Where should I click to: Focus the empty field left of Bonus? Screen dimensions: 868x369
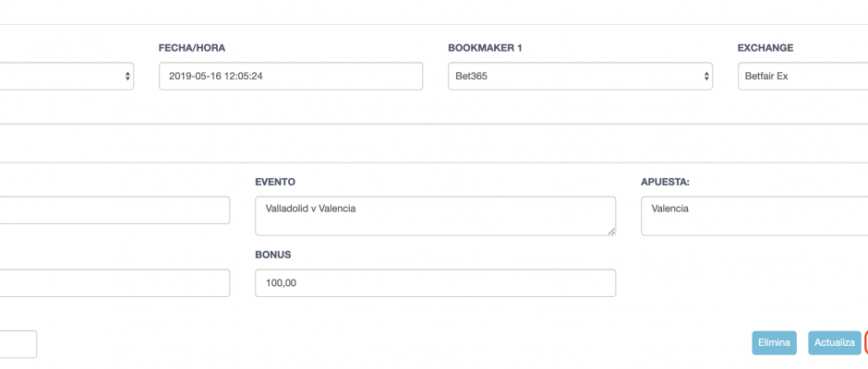(x=115, y=282)
